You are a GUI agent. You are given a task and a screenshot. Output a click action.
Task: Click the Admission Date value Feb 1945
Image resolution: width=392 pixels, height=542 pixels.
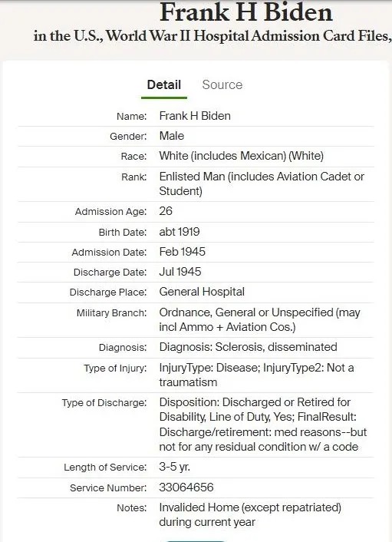coord(182,252)
